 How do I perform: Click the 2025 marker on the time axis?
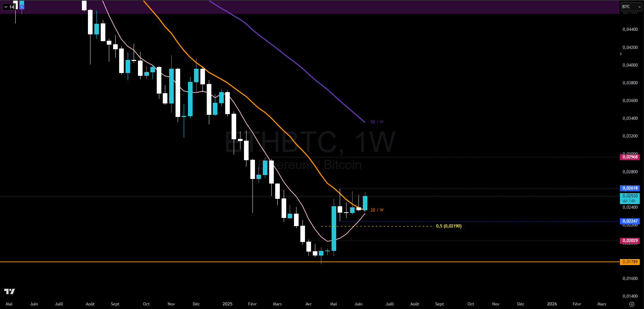coord(227,304)
